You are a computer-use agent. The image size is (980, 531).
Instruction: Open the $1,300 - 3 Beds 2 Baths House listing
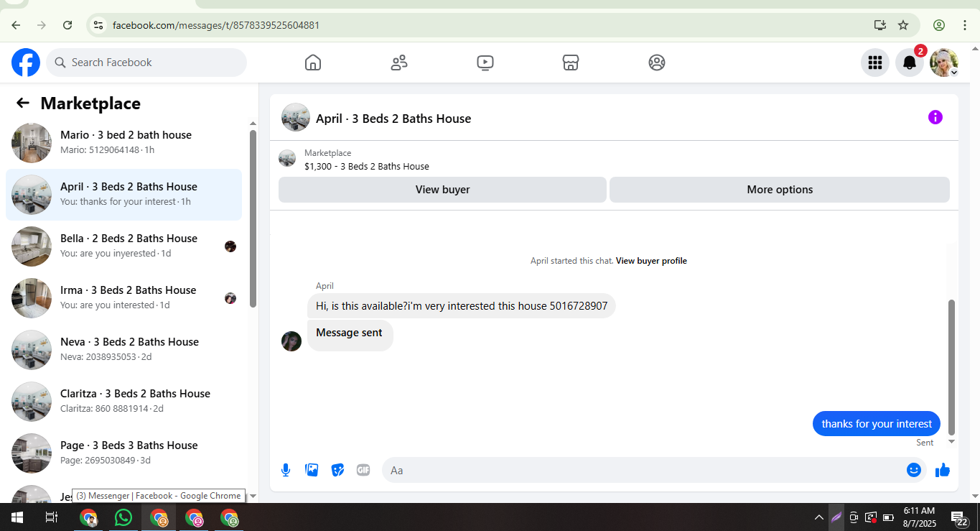367,166
